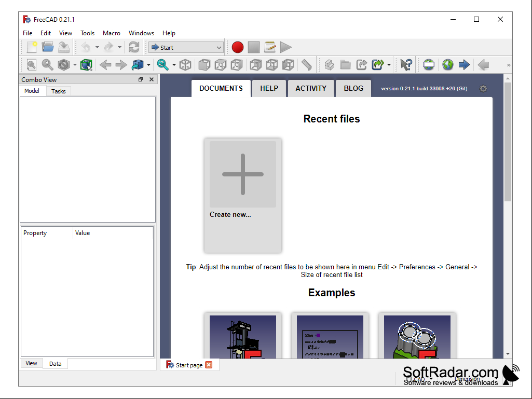Screen dimensions: 532x399
Task: Open the ACTIVITY tab
Action: pyautogui.click(x=311, y=89)
